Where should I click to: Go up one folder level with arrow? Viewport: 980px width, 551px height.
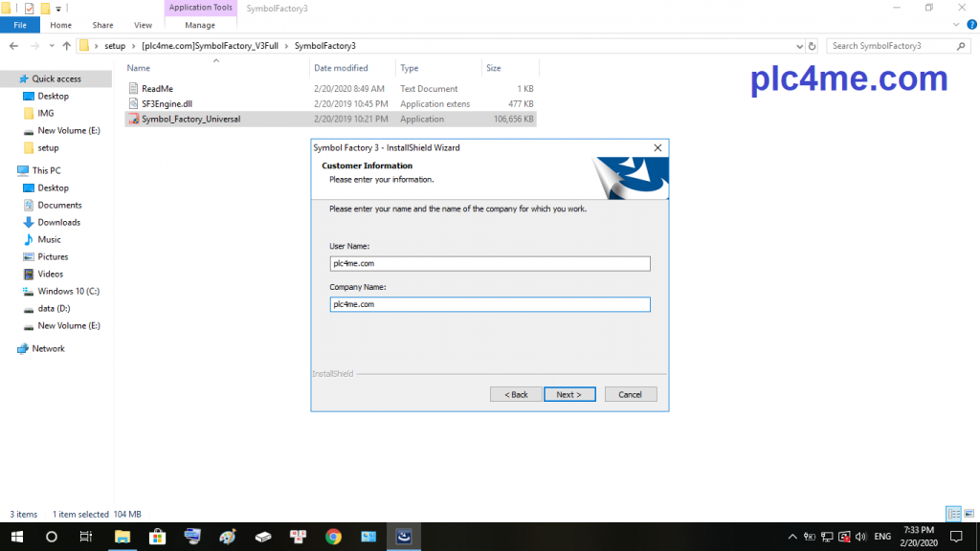pyautogui.click(x=66, y=46)
